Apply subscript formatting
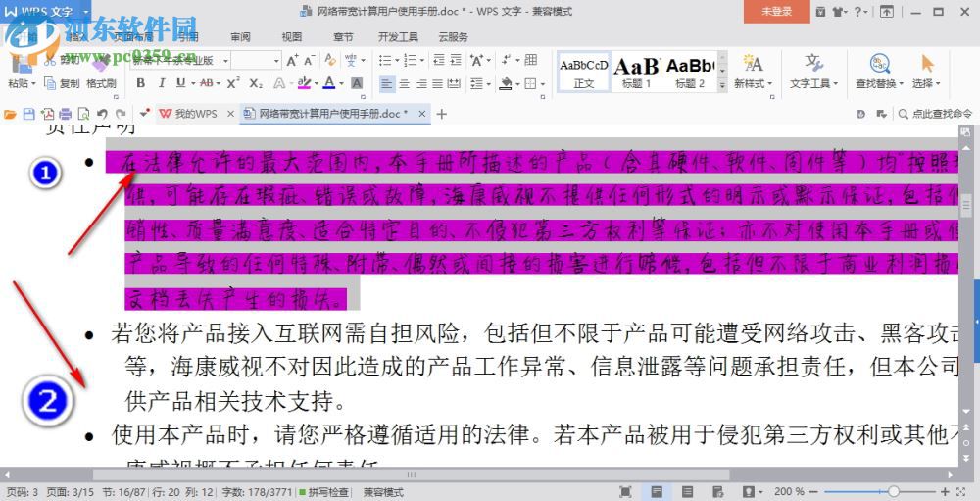Image resolution: width=980 pixels, height=501 pixels. click(256, 83)
